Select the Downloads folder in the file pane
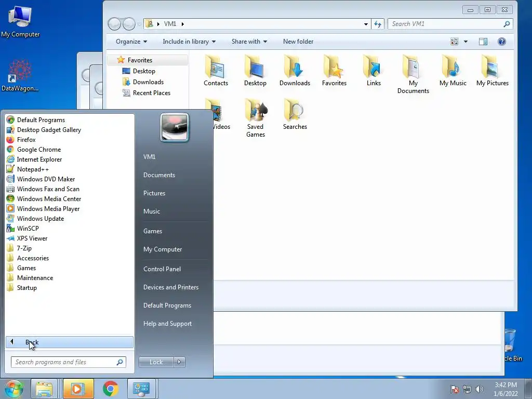The width and height of the screenshot is (532, 399). click(x=295, y=71)
